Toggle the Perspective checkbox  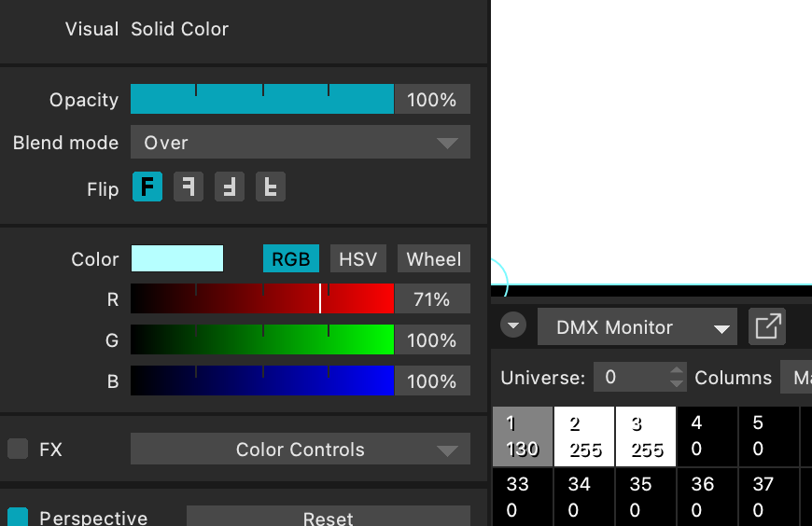[18, 518]
